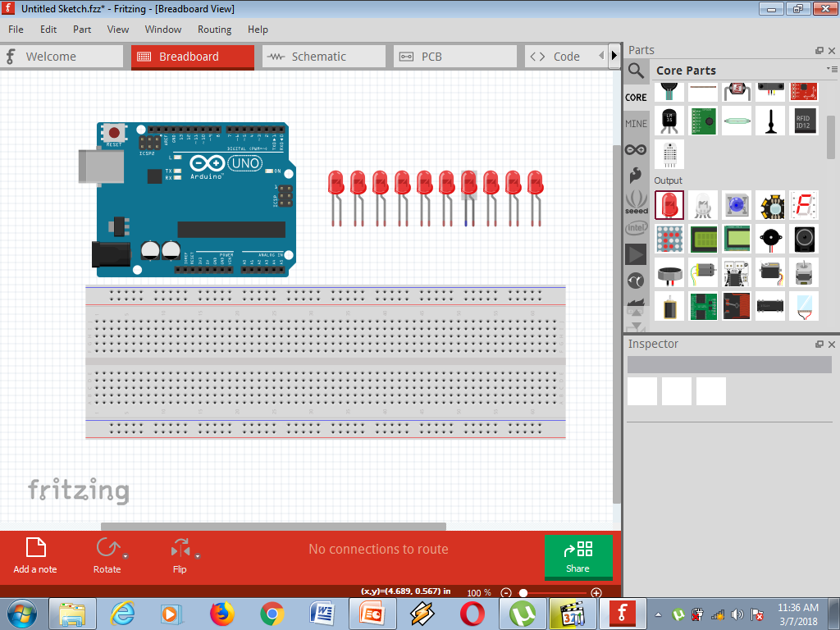Pick the blue power LED part
This screenshot has width=840, height=630.
pyautogui.click(x=737, y=205)
